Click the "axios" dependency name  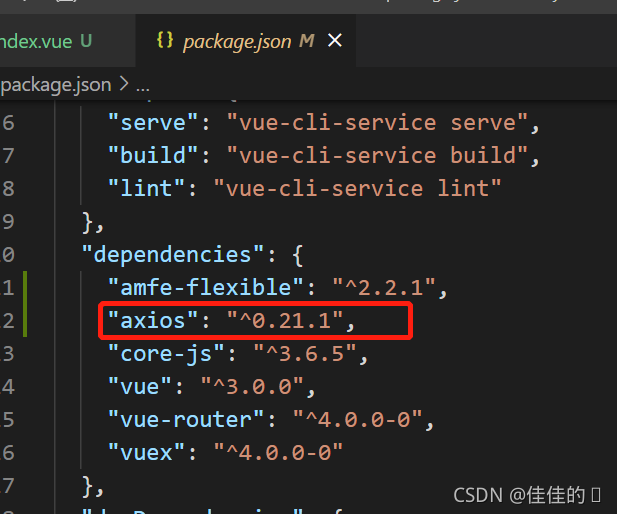click(x=153, y=320)
